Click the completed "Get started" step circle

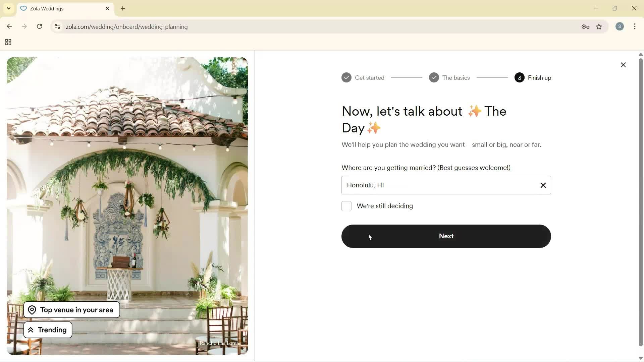tap(346, 77)
